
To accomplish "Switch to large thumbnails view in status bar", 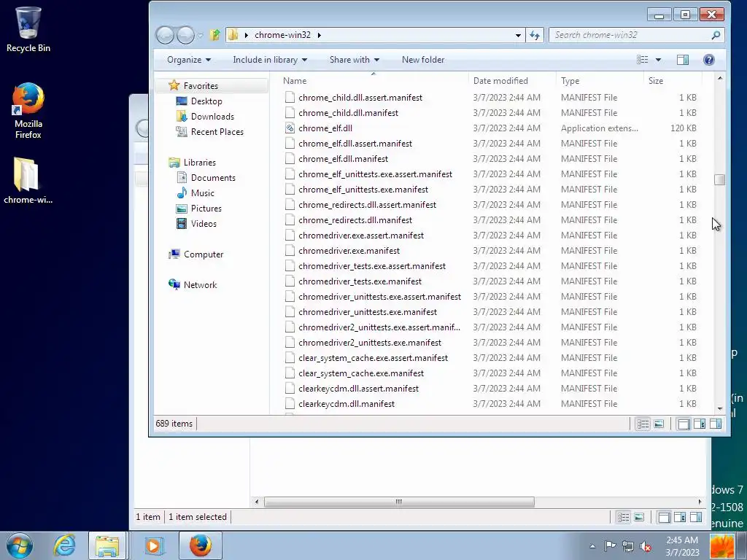I will point(659,424).
